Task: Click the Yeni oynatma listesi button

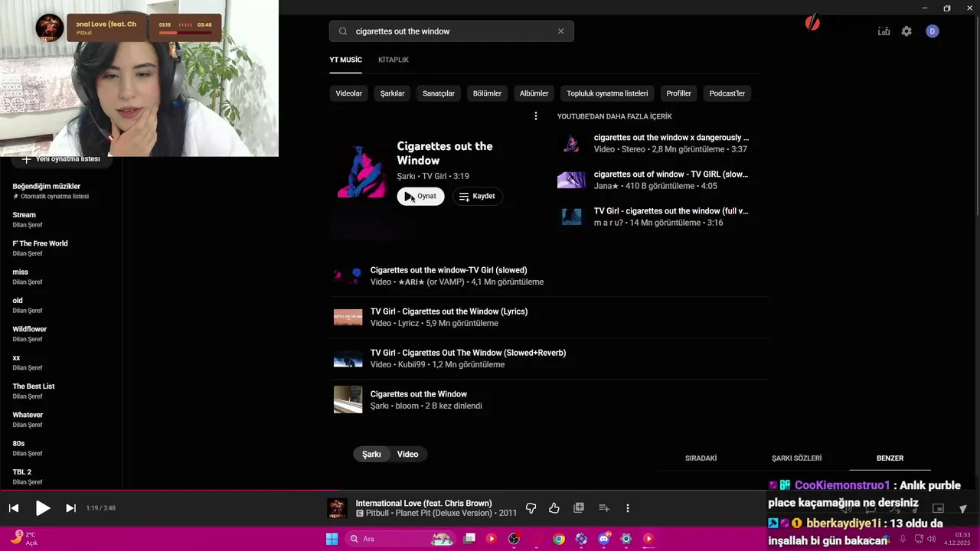Action: (61, 159)
